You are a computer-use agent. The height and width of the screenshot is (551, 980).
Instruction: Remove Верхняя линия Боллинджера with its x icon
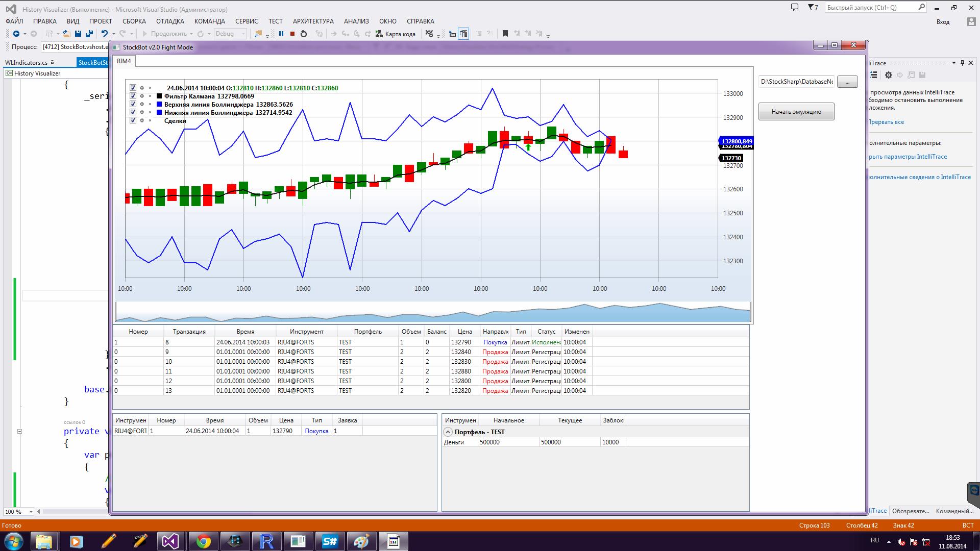(x=150, y=104)
